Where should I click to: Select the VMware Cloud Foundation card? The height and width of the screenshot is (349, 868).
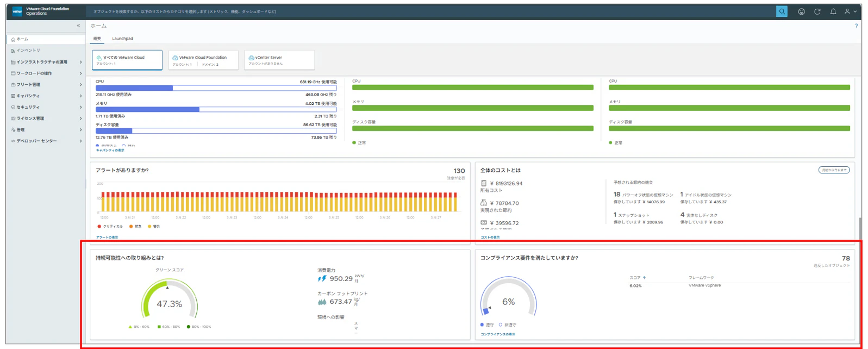(x=203, y=60)
